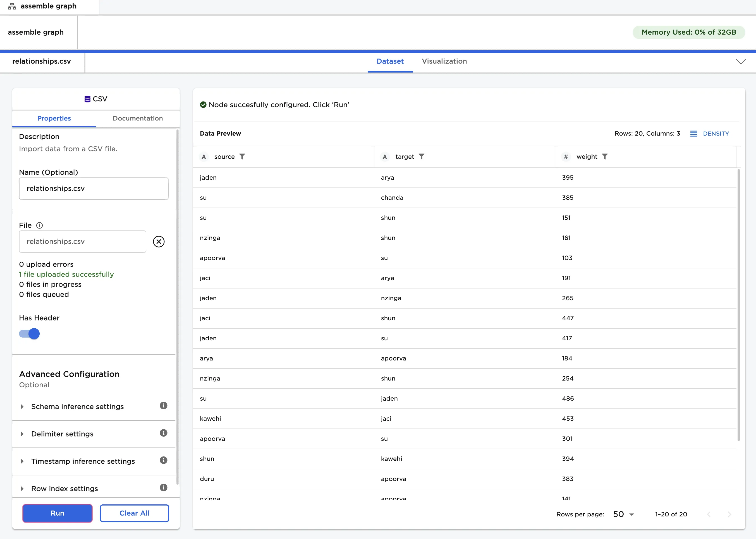This screenshot has width=756, height=539.
Task: Expand Schema inference settings
Action: [77, 406]
